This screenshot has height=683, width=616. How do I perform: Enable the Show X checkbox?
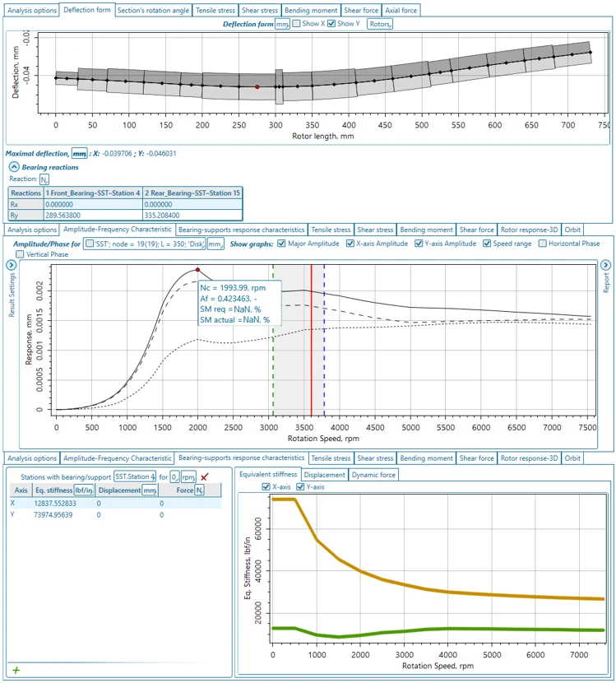[x=297, y=24]
